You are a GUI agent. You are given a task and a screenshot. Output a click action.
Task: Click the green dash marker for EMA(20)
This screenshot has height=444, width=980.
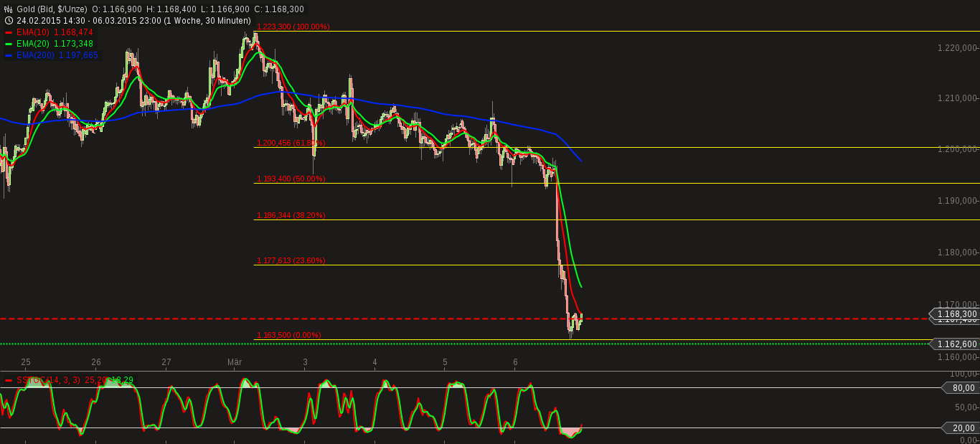tap(9, 44)
